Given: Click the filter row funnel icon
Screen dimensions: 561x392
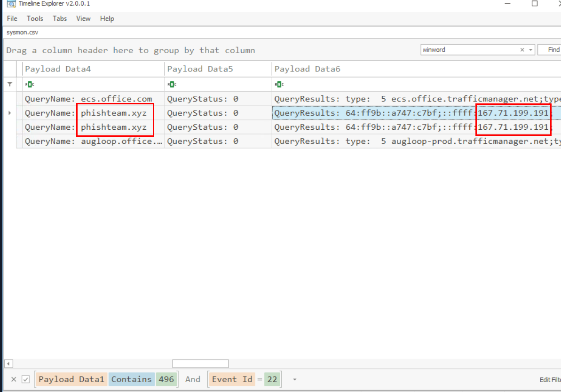Looking at the screenshot, I should tap(9, 84).
